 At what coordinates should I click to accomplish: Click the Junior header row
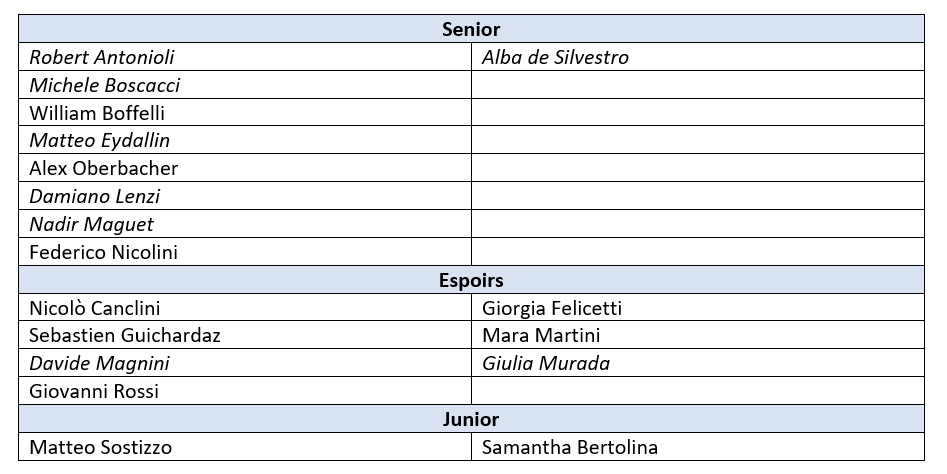pos(471,419)
